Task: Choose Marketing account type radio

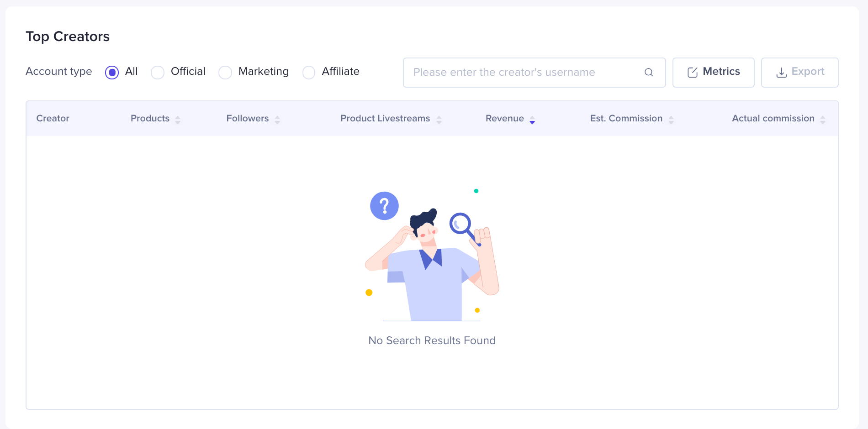Action: click(x=225, y=73)
